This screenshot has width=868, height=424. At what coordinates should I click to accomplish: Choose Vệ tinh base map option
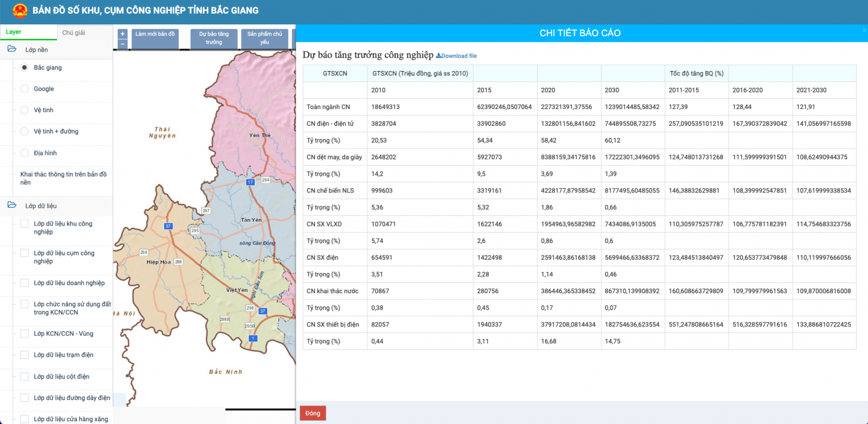coord(24,110)
